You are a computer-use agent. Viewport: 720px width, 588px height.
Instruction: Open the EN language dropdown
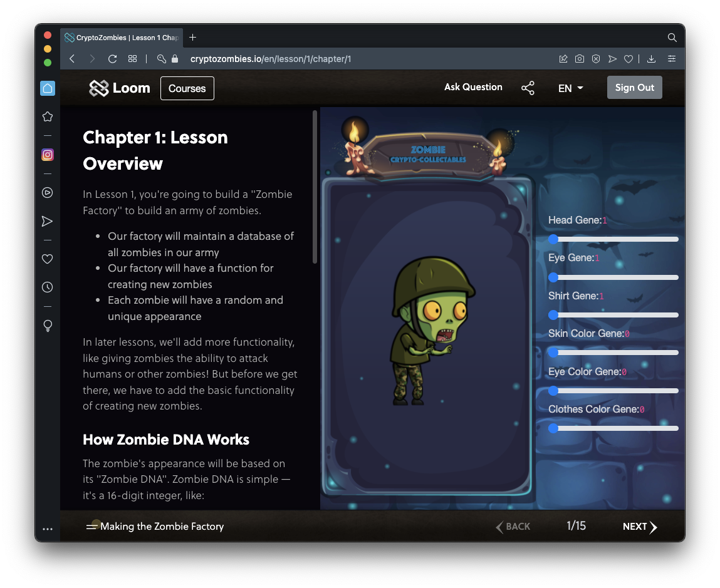coord(570,88)
